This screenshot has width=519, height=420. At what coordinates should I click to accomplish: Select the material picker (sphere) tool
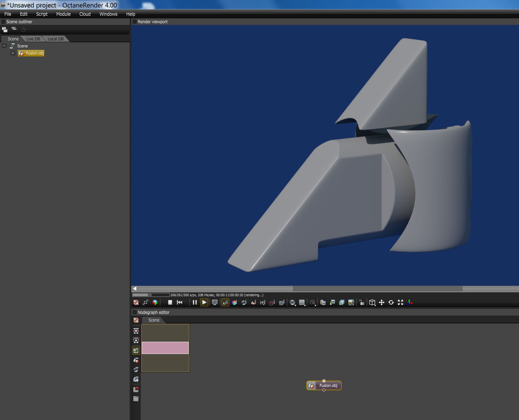coord(244,302)
